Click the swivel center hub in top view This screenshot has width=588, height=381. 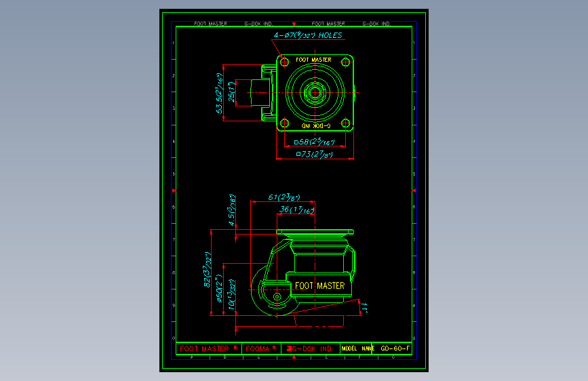click(x=315, y=92)
